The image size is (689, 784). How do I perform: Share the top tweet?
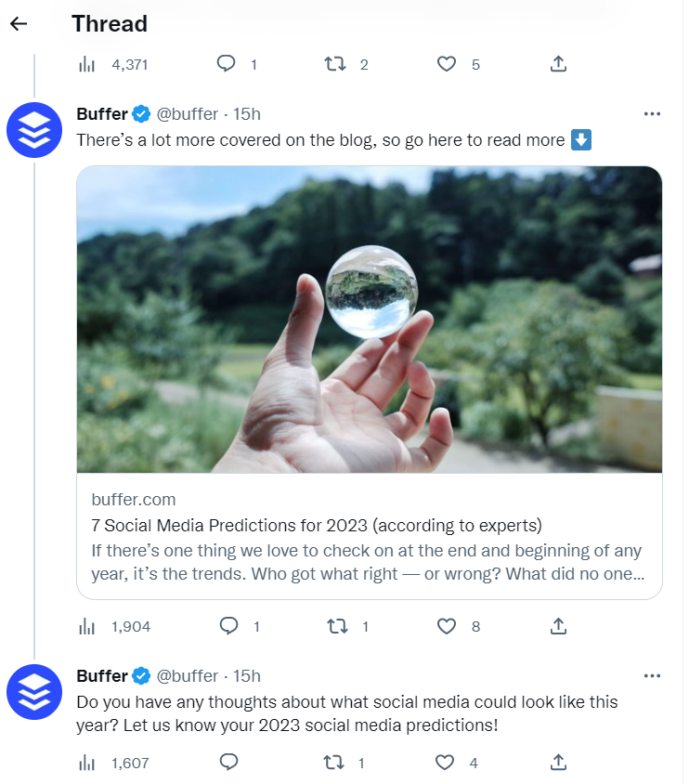click(558, 64)
